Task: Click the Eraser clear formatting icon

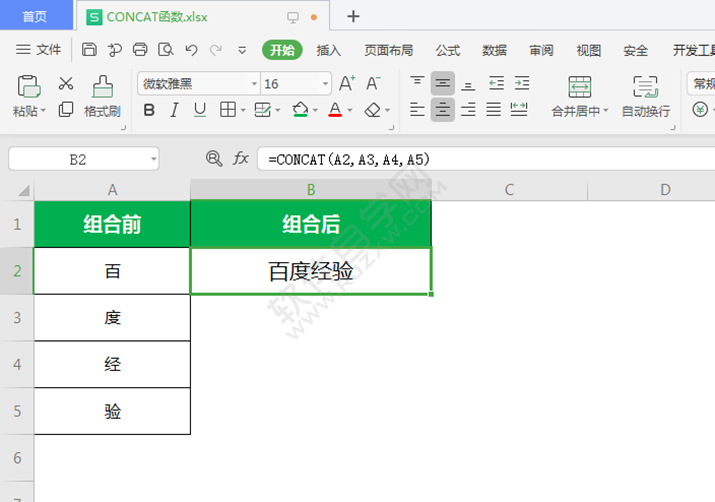Action: click(373, 110)
